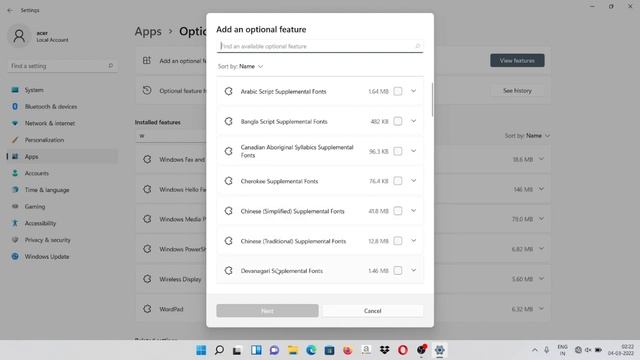Image resolution: width=640 pixels, height=360 pixels.
Task: Click the magnifier icon in Find a setting
Action: [x=111, y=66]
